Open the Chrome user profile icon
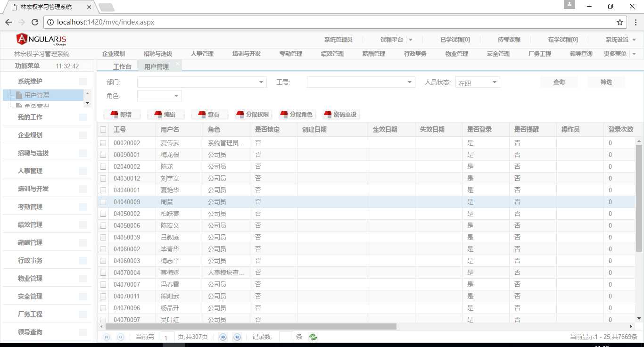The height and width of the screenshot is (347, 644). pyautogui.click(x=570, y=4)
